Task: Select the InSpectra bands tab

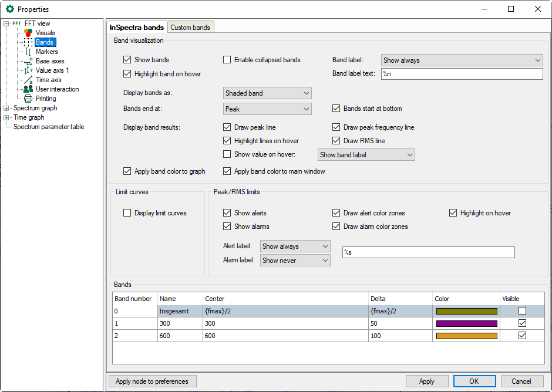Action: pyautogui.click(x=136, y=28)
